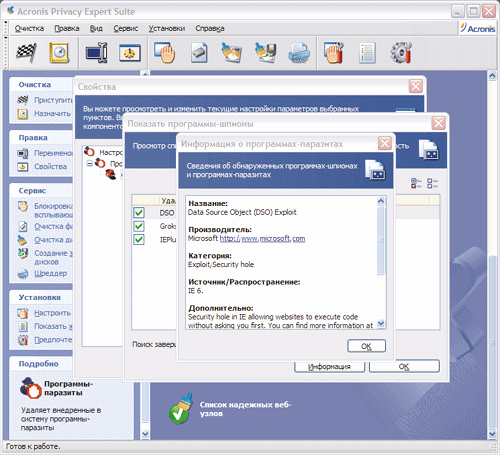The height and width of the screenshot is (455, 500).
Task: Click the gear preferences toolbar icon
Action: pyautogui.click(x=401, y=53)
